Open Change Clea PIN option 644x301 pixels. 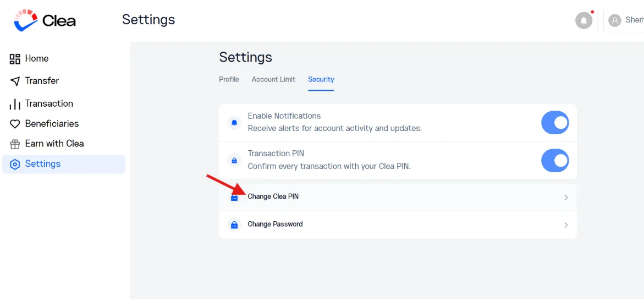(x=398, y=198)
